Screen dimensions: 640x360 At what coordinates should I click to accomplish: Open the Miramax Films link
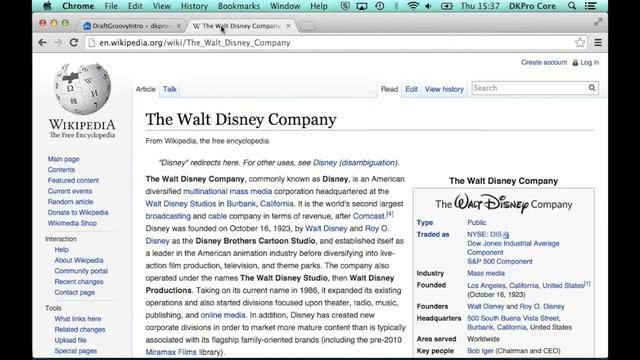pos(171,352)
